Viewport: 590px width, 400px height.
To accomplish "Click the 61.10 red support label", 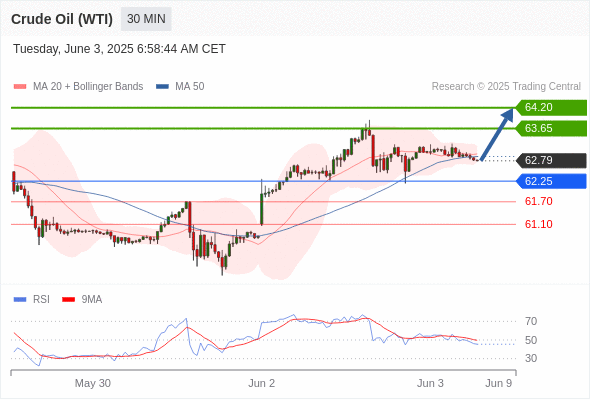I will tap(539, 224).
